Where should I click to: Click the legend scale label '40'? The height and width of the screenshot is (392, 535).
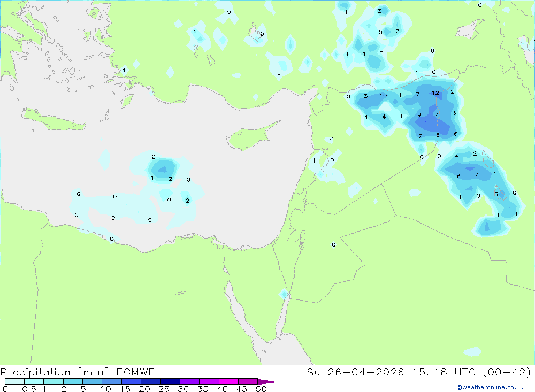point(223,389)
